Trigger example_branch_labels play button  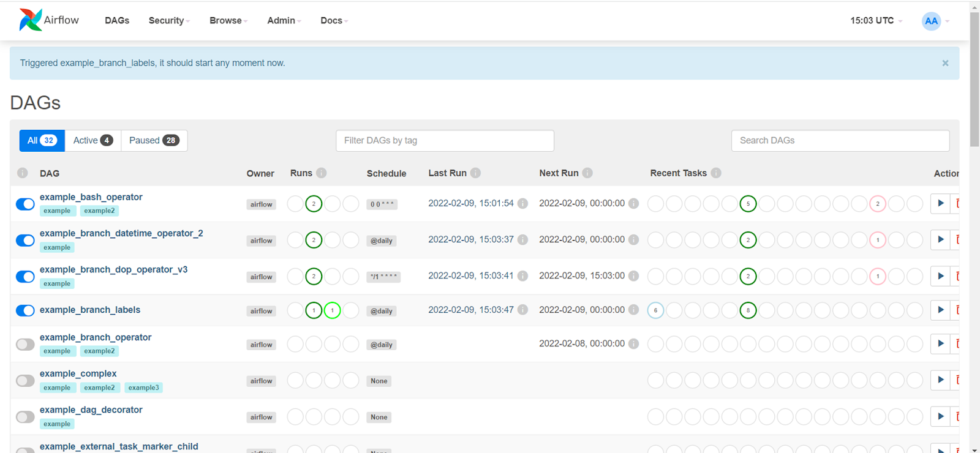(940, 310)
